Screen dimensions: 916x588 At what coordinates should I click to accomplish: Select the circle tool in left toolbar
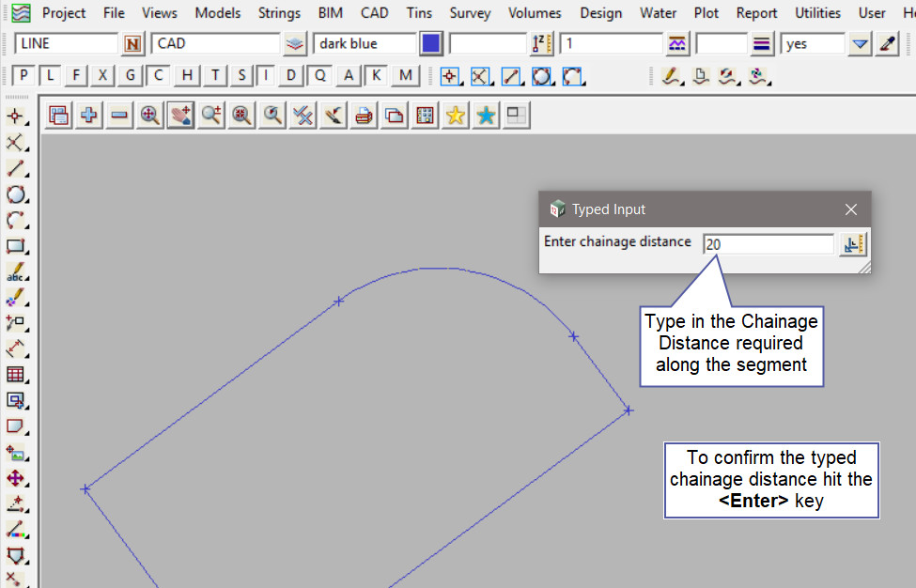[15, 194]
